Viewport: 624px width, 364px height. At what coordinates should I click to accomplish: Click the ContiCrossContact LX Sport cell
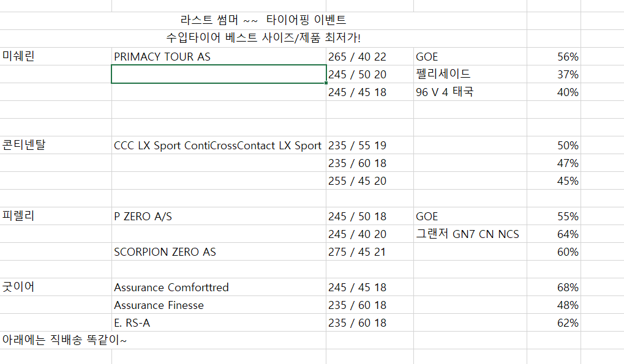click(x=217, y=146)
